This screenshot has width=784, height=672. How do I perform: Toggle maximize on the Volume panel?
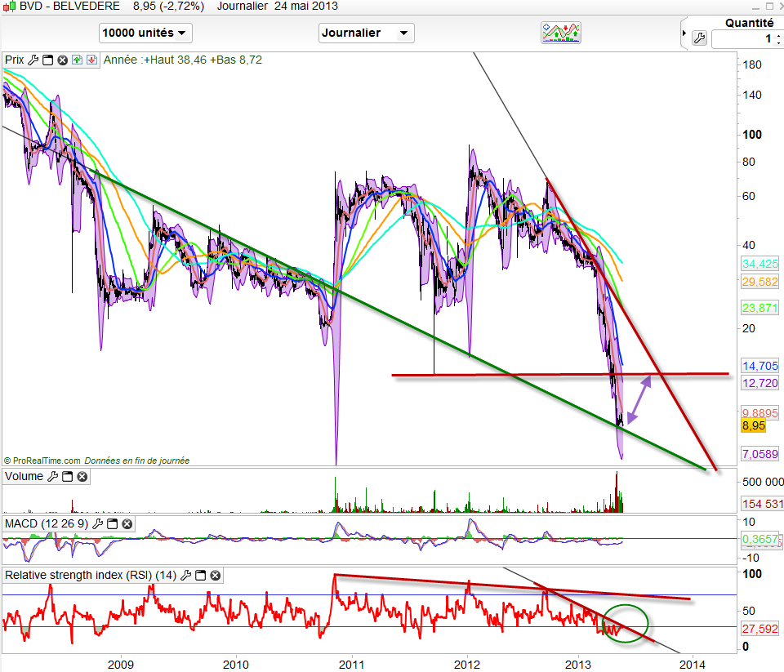[x=67, y=476]
